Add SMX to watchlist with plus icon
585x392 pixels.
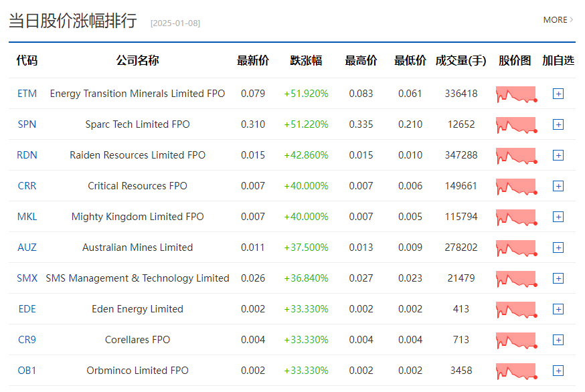click(558, 278)
